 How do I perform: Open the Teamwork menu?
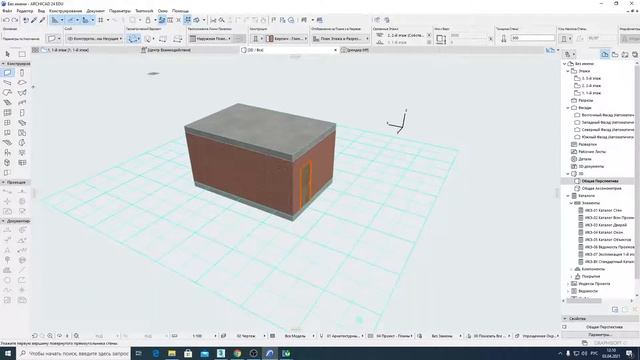[144, 11]
